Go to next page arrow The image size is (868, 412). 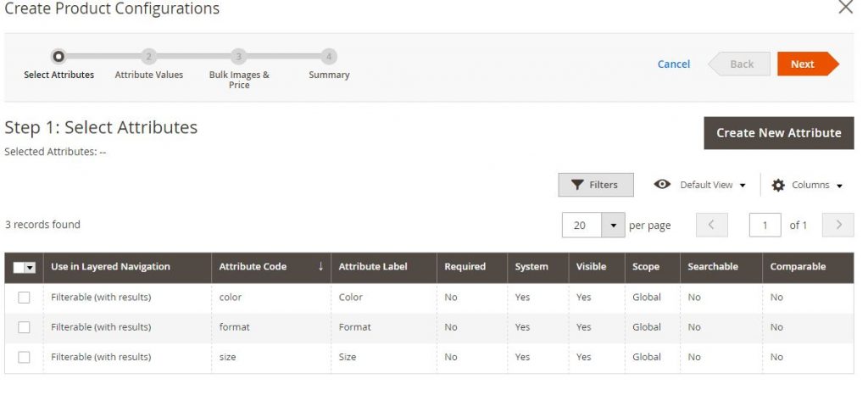point(838,225)
